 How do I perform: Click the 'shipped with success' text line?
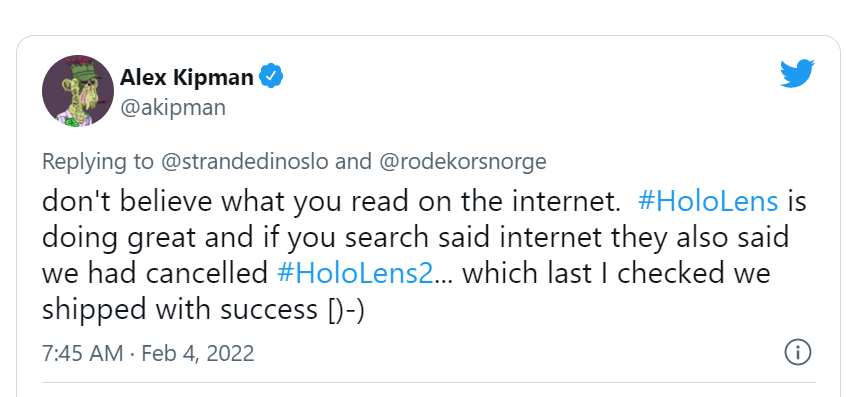tap(204, 310)
